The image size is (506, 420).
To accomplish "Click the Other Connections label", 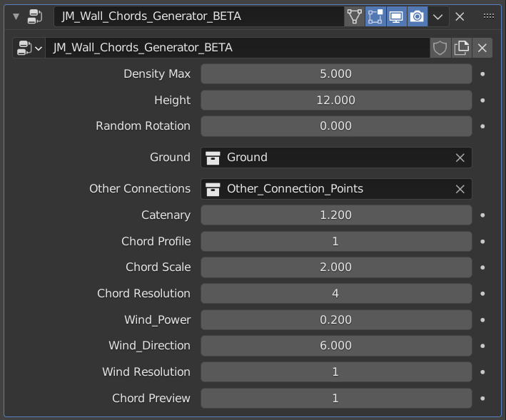I will [140, 188].
